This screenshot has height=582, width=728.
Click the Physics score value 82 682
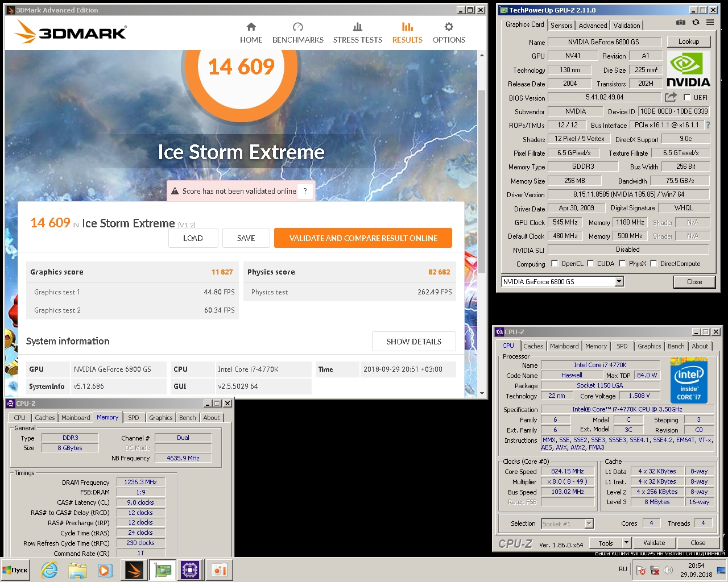pos(439,272)
